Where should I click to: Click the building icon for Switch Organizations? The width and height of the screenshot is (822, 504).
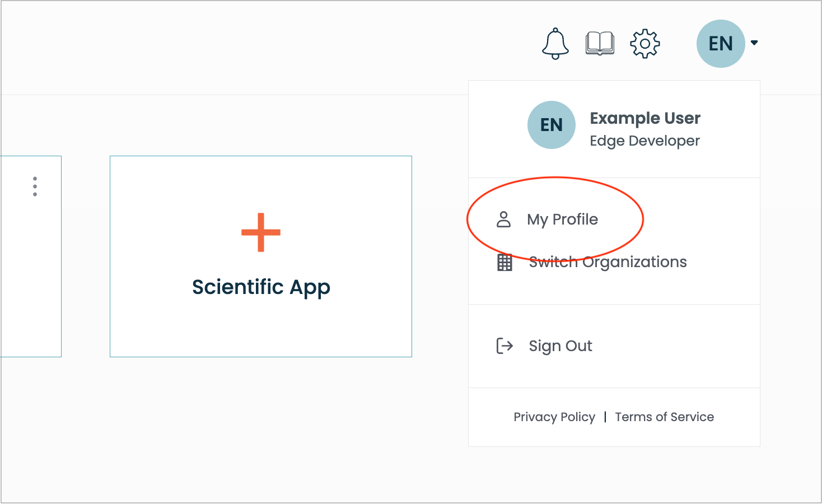click(505, 262)
